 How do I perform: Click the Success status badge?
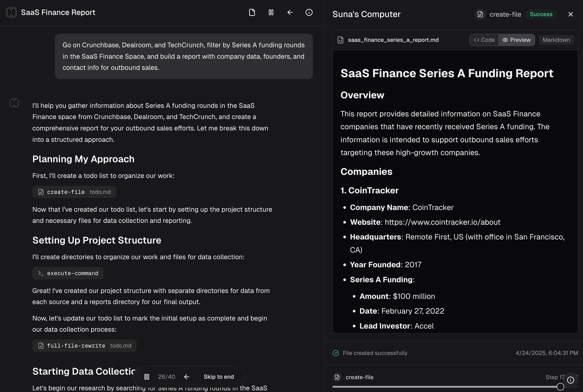coord(541,14)
